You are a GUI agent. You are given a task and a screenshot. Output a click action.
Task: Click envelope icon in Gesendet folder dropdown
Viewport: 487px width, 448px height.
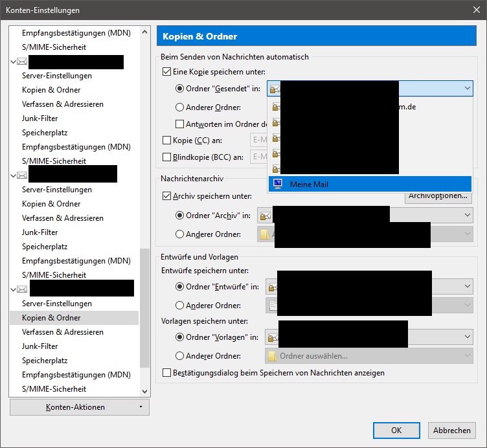click(275, 89)
